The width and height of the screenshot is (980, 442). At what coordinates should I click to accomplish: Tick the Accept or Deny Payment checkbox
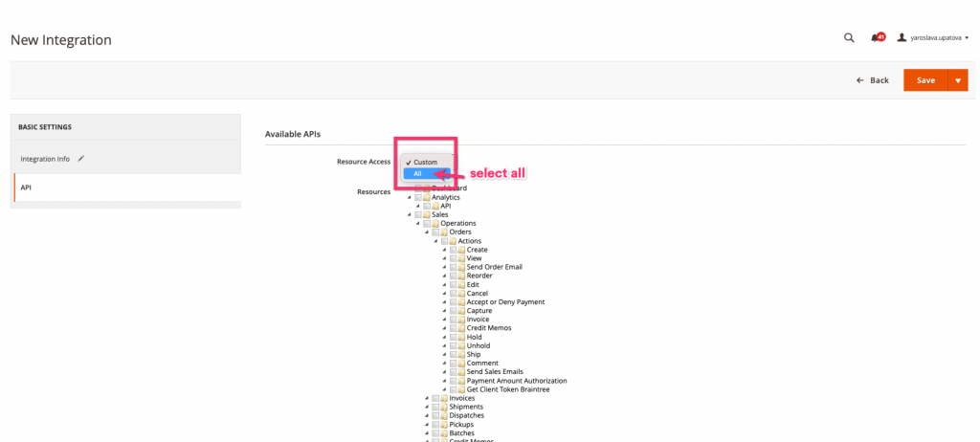(x=453, y=302)
